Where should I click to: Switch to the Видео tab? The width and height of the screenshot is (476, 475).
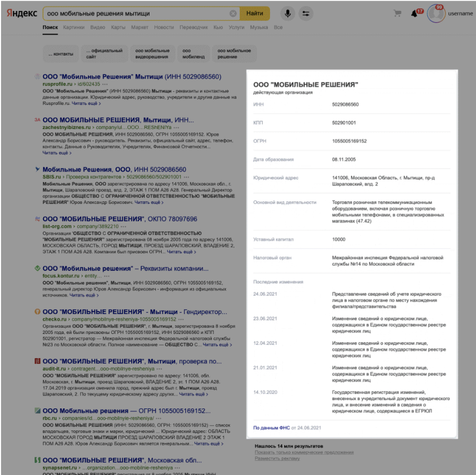[98, 27]
